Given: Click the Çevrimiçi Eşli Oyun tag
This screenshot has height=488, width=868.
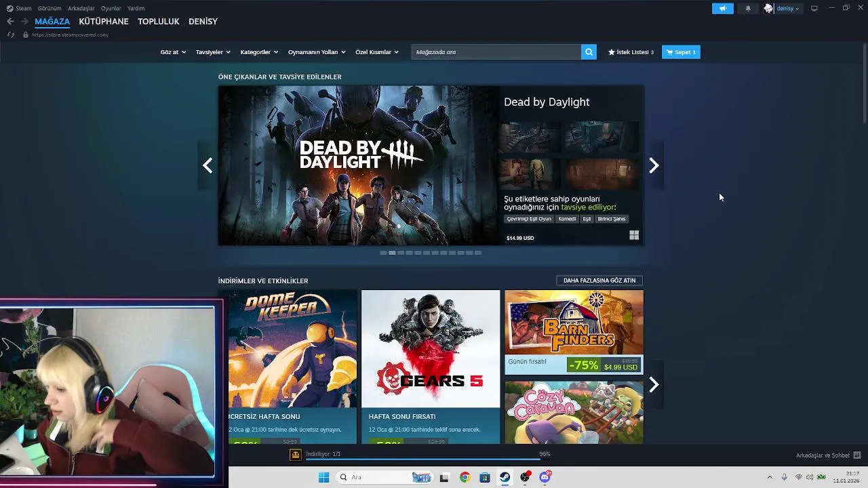Looking at the screenshot, I should tap(529, 219).
